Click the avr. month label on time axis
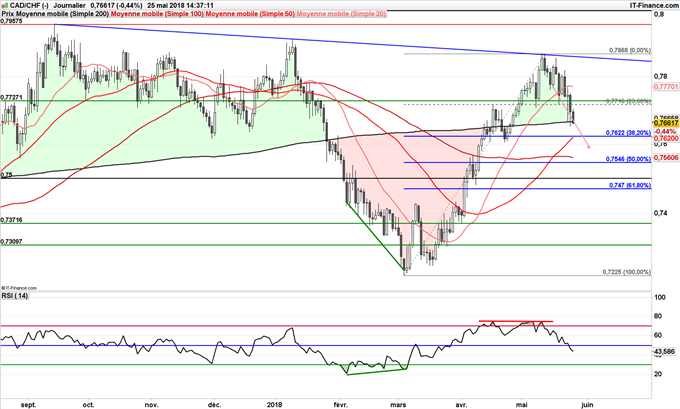Screen dimensions: 680x409 click(461, 405)
